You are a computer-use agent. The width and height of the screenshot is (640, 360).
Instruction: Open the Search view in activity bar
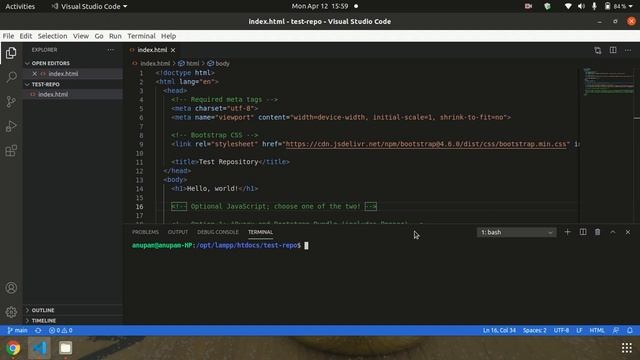[x=11, y=77]
